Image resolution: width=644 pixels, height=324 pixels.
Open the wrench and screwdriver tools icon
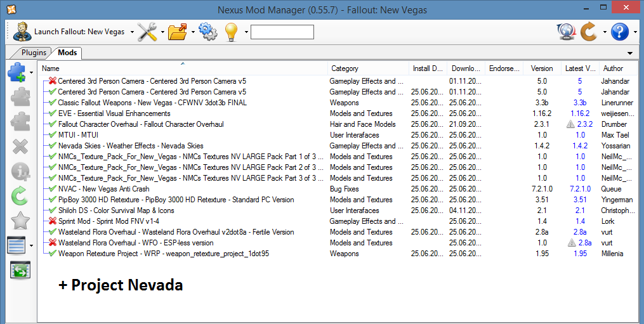point(147,32)
